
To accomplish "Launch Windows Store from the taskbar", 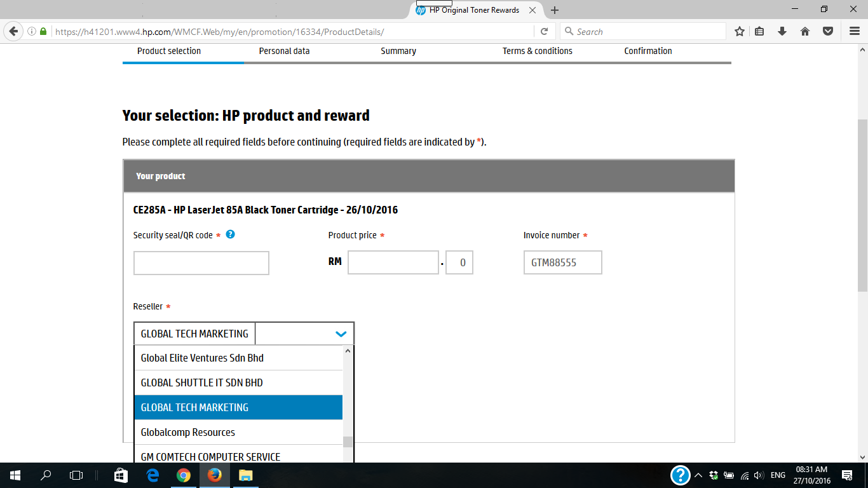I will point(121,475).
